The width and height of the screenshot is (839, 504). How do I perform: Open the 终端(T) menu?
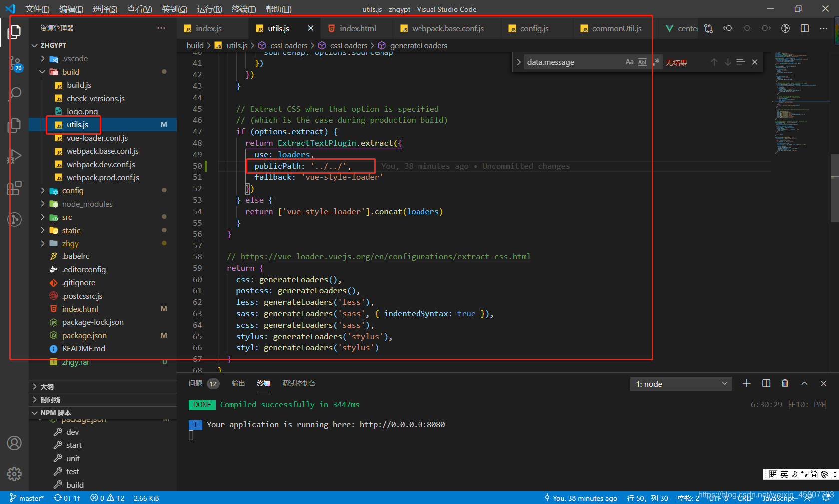tap(244, 9)
